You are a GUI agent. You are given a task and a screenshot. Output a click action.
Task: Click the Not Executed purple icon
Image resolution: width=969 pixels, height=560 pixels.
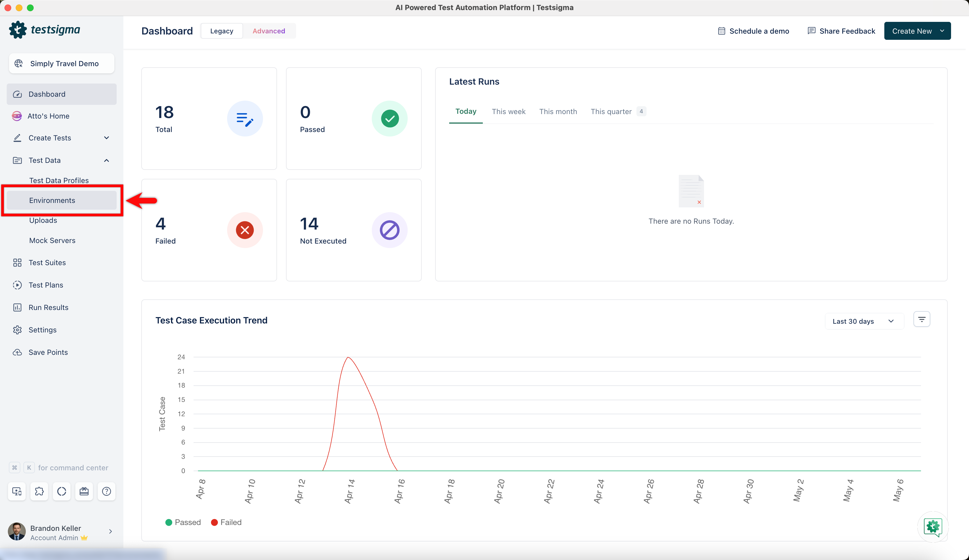tap(389, 230)
